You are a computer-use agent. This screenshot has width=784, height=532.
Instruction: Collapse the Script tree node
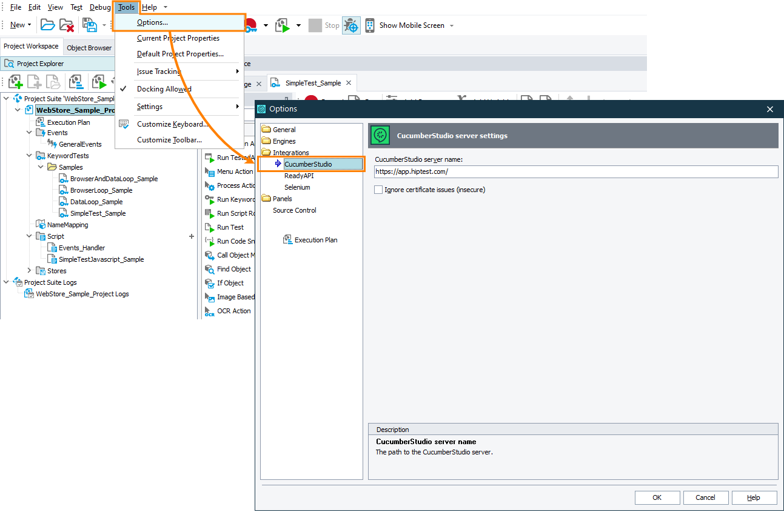click(29, 236)
